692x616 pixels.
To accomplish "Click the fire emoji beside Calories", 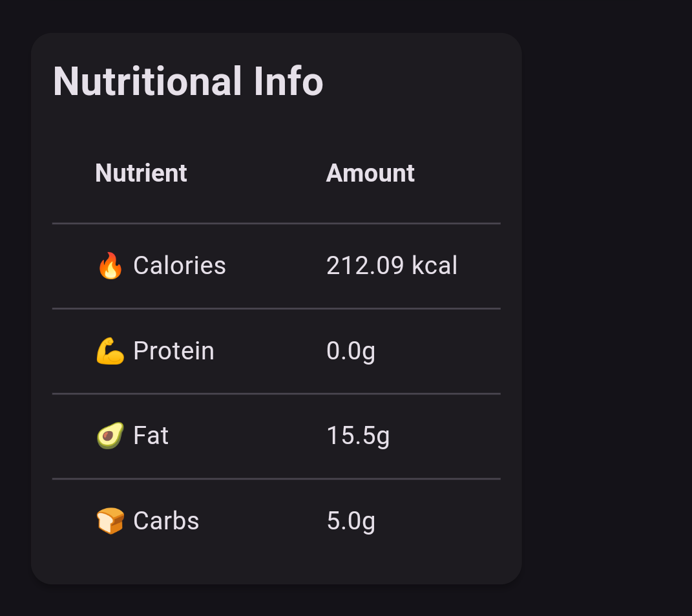I will pyautogui.click(x=110, y=266).
